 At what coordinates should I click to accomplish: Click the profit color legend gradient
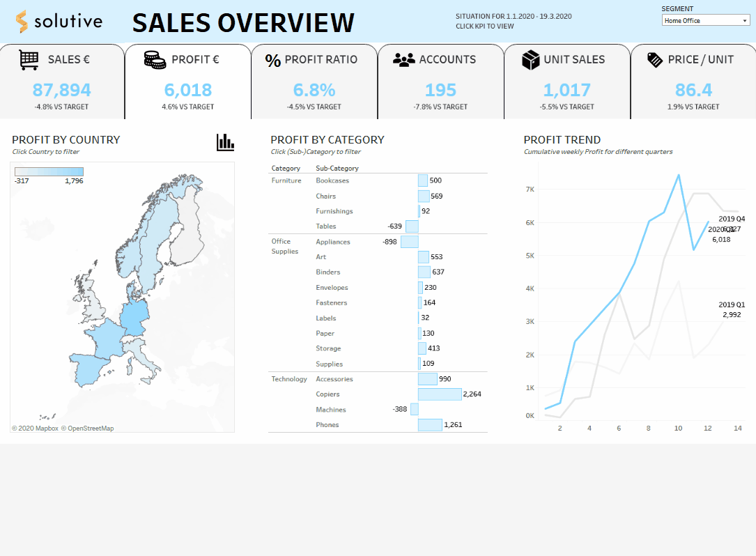49,171
